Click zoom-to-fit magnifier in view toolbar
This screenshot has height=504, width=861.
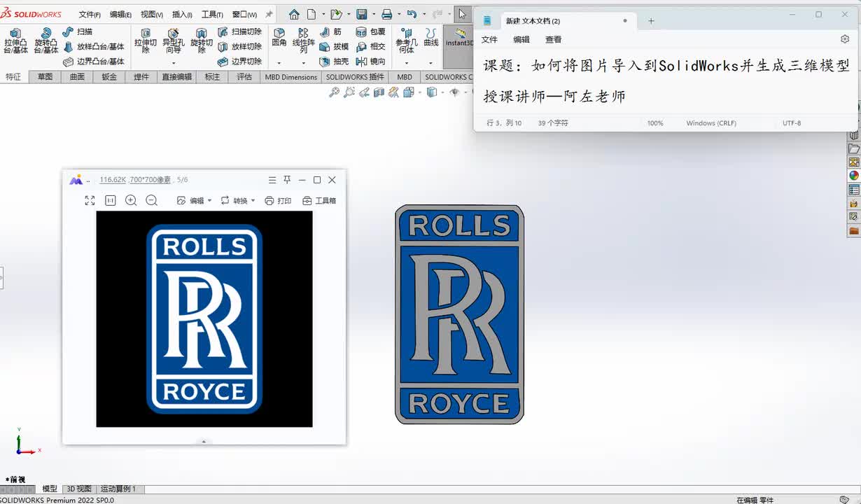pyautogui.click(x=334, y=92)
